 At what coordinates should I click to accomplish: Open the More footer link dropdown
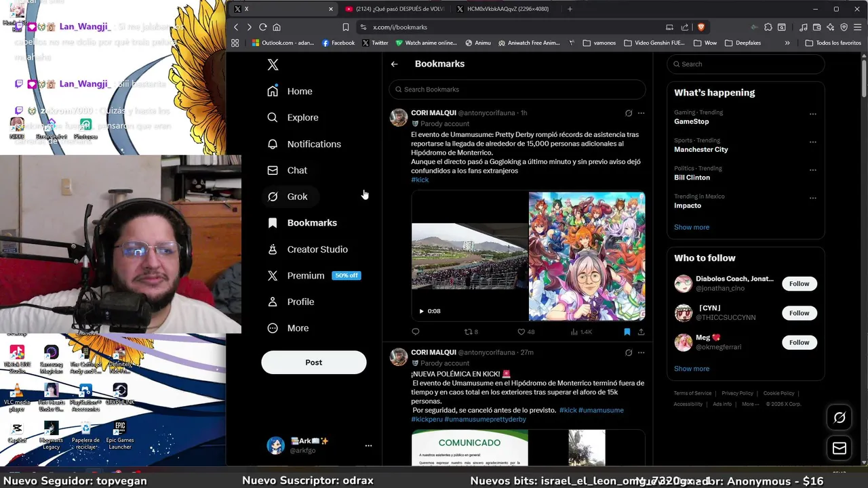(750, 404)
